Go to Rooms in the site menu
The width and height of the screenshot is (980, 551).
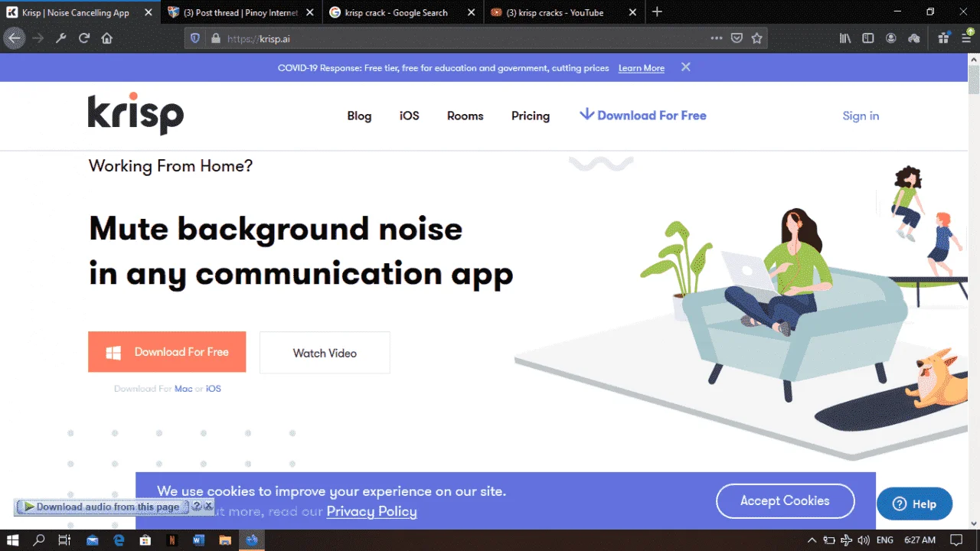[x=465, y=116]
